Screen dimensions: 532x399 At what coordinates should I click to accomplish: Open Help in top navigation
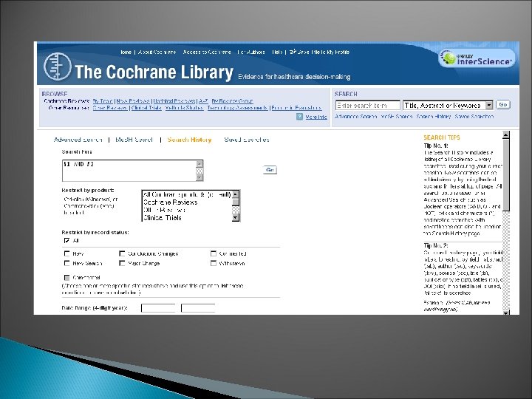coord(277,52)
